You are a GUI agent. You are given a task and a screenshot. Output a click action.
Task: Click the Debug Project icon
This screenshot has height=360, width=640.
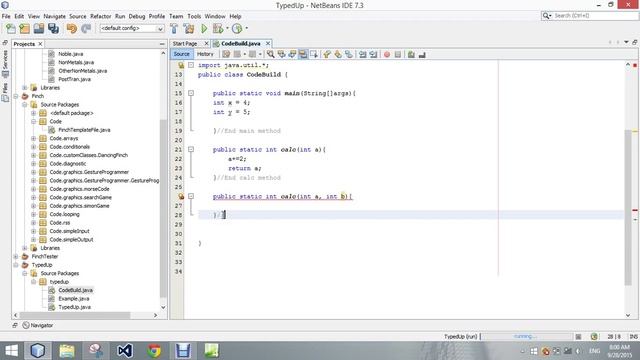[218, 29]
